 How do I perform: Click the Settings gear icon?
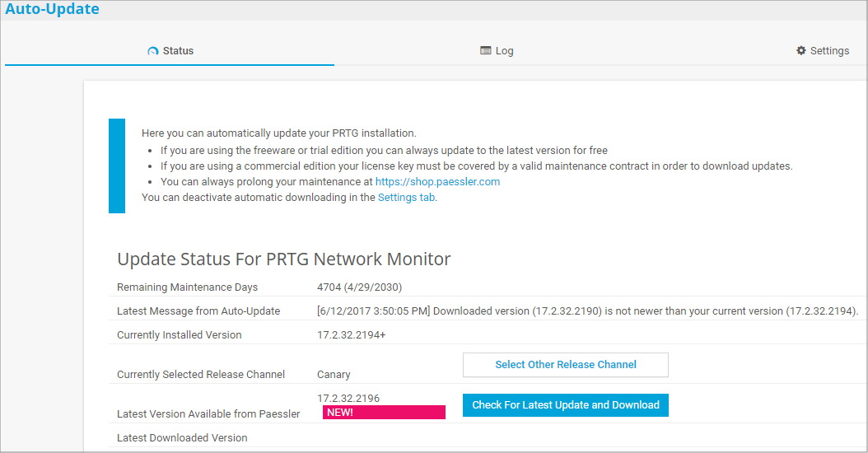click(x=801, y=50)
